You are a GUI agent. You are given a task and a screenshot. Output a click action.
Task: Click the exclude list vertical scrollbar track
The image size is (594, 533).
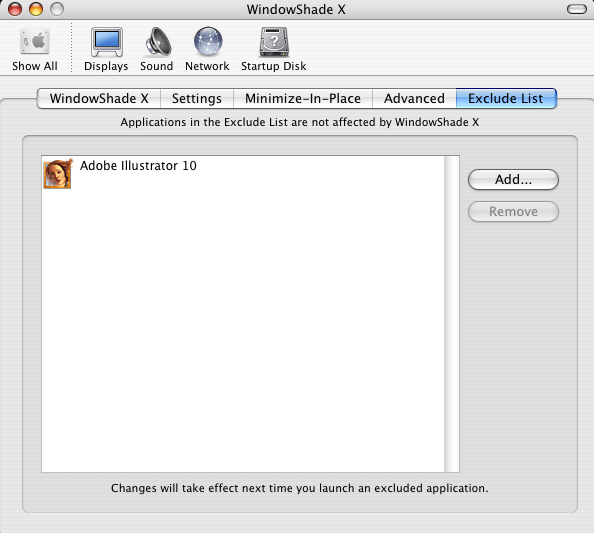coord(452,314)
